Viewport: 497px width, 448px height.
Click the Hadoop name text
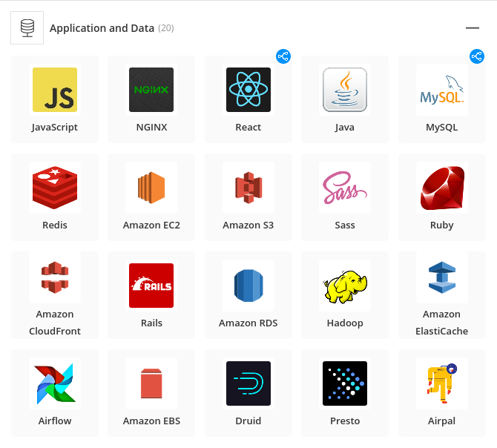click(x=345, y=323)
